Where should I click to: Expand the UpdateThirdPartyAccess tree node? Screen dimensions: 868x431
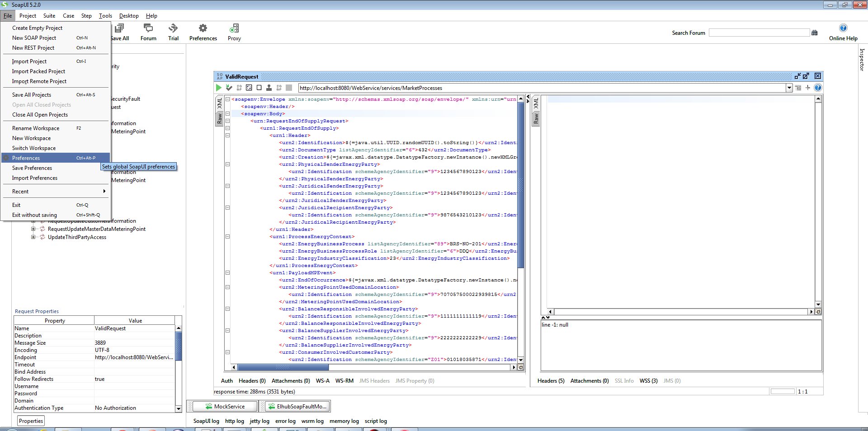(x=33, y=237)
